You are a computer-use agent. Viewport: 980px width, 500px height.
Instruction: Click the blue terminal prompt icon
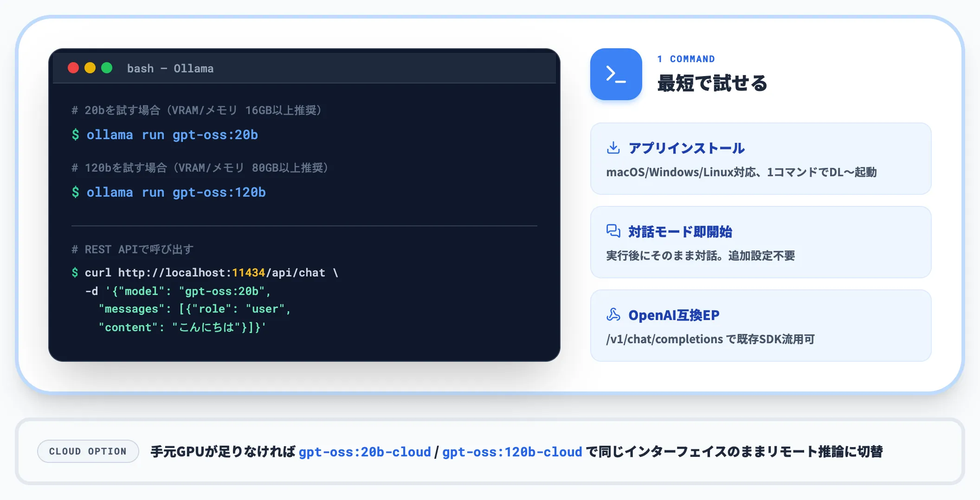616,74
